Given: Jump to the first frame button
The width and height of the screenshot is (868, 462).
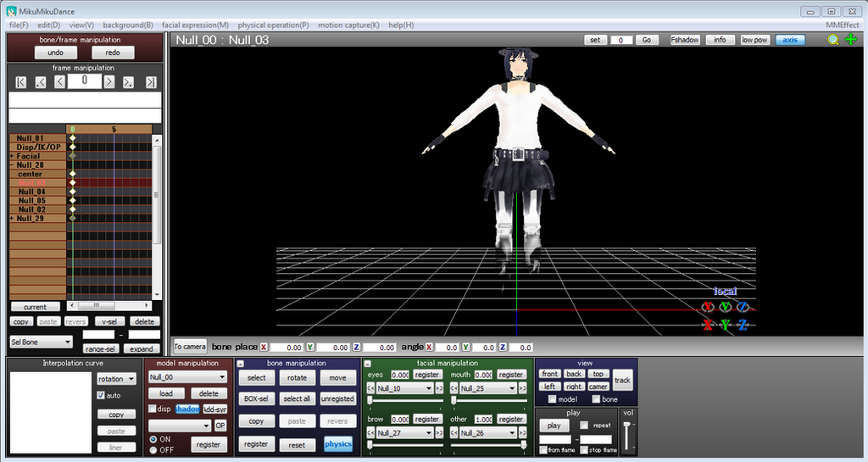Looking at the screenshot, I should click(x=21, y=82).
